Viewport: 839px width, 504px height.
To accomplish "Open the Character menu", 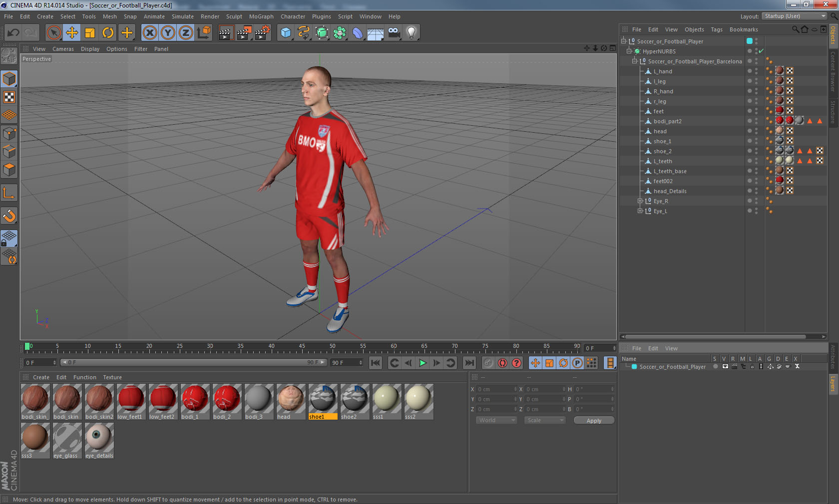I will [x=293, y=16].
